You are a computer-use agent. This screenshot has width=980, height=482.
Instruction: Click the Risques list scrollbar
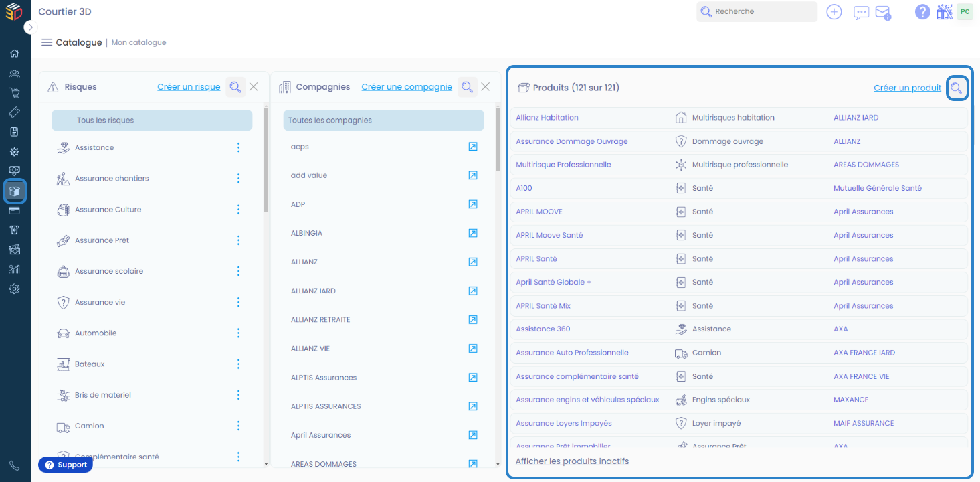pyautogui.click(x=266, y=161)
